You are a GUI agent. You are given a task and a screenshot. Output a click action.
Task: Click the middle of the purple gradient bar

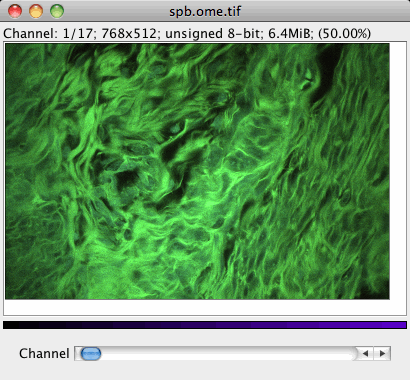[205, 325]
